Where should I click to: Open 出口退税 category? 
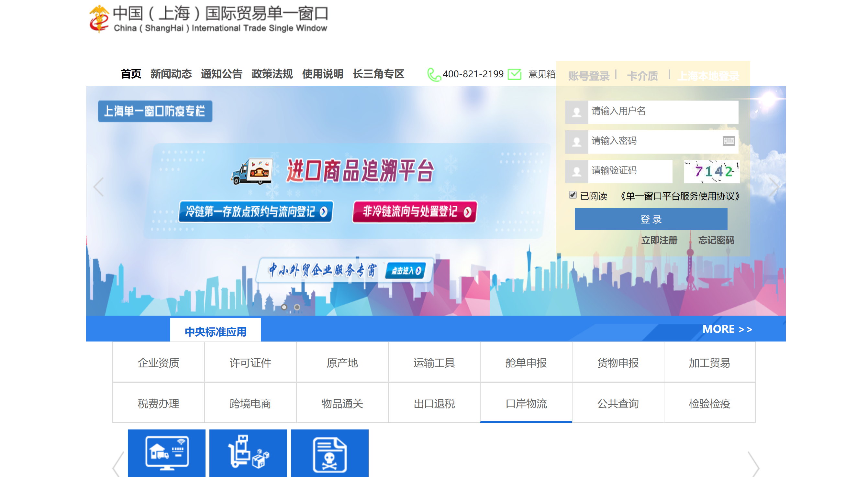[x=434, y=403]
